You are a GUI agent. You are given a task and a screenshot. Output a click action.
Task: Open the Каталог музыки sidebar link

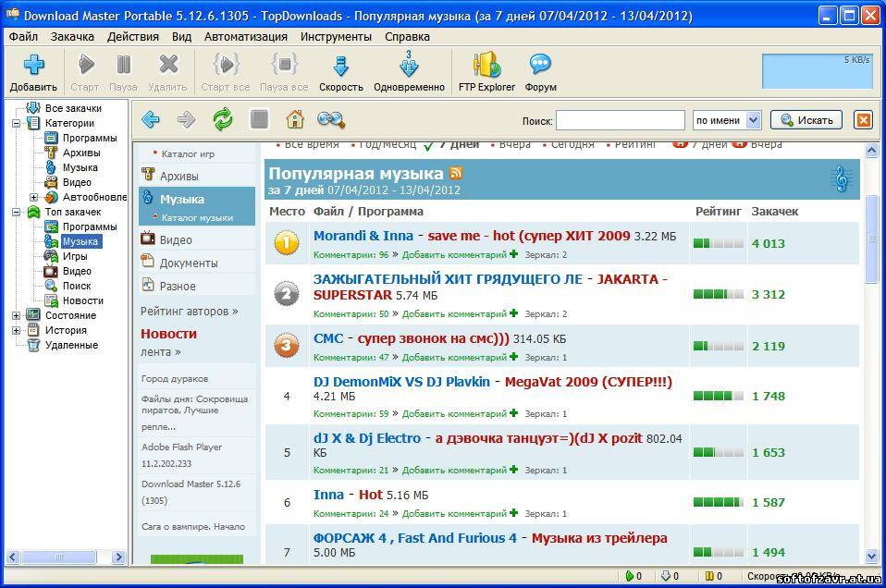click(197, 217)
